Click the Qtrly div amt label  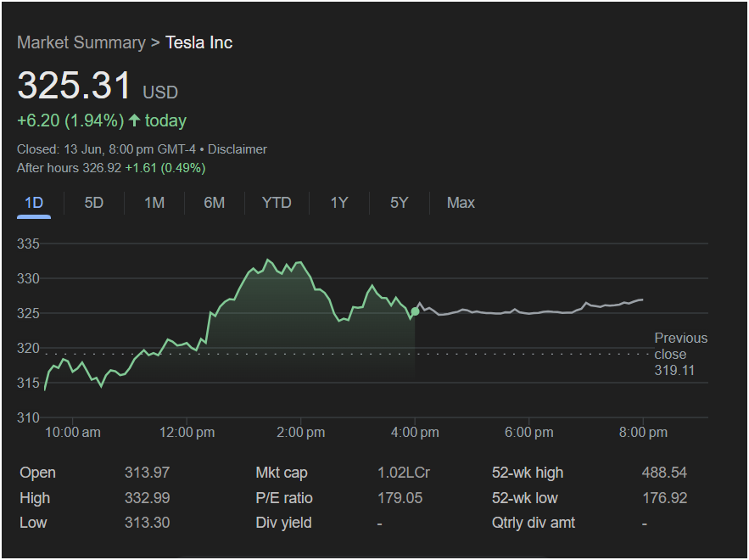(x=533, y=523)
